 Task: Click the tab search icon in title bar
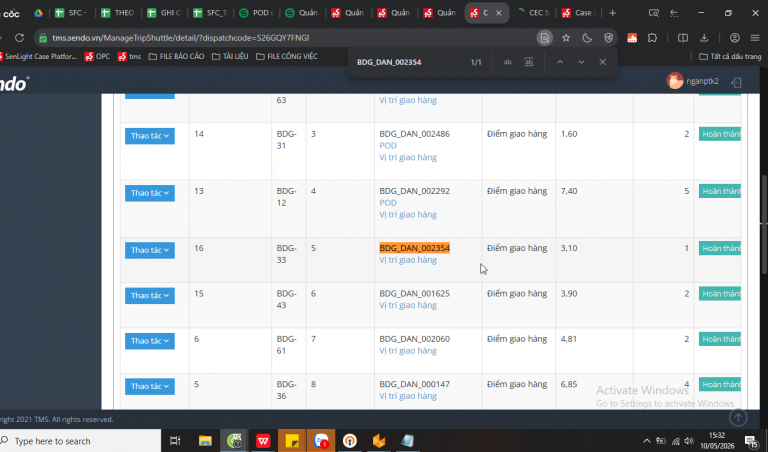(x=653, y=13)
